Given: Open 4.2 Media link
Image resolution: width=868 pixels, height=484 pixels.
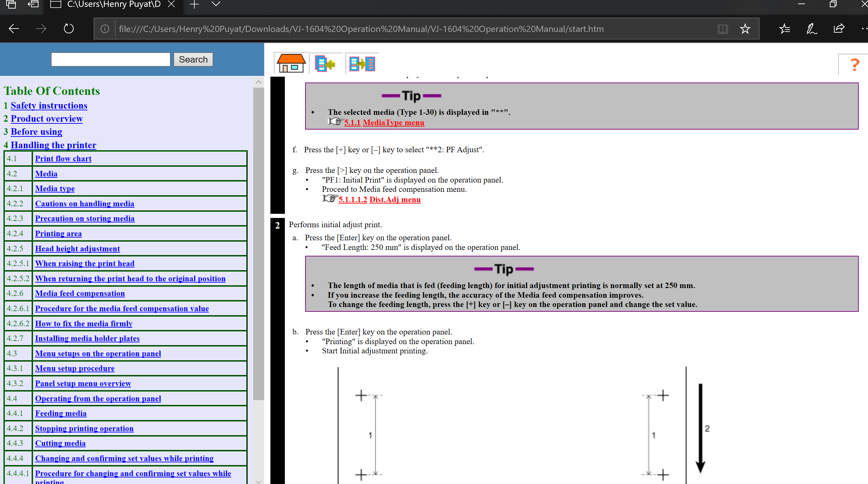Looking at the screenshot, I should [46, 174].
